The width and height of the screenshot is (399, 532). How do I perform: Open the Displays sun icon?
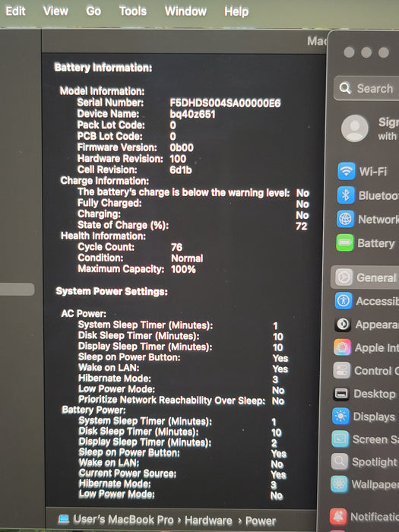click(x=340, y=416)
